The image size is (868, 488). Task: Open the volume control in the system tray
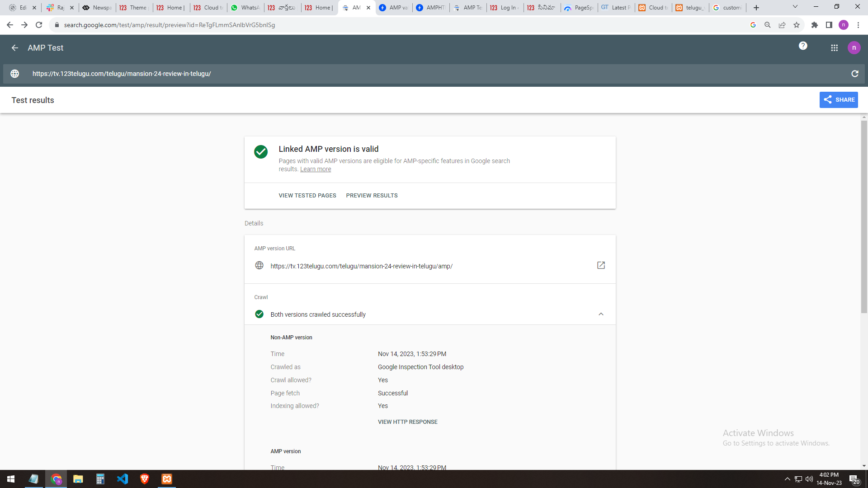click(809, 479)
